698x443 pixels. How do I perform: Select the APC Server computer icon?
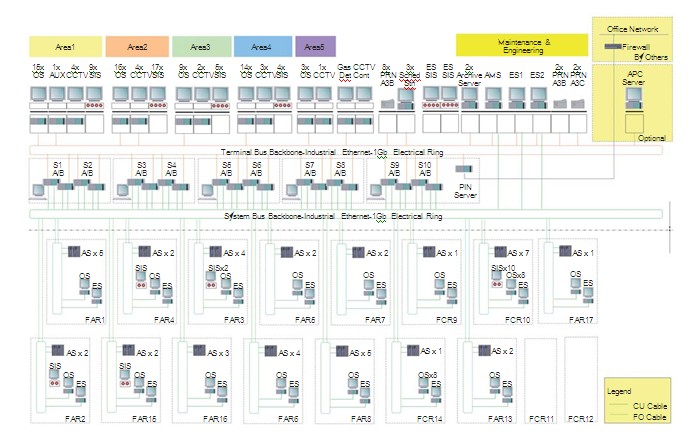click(635, 98)
